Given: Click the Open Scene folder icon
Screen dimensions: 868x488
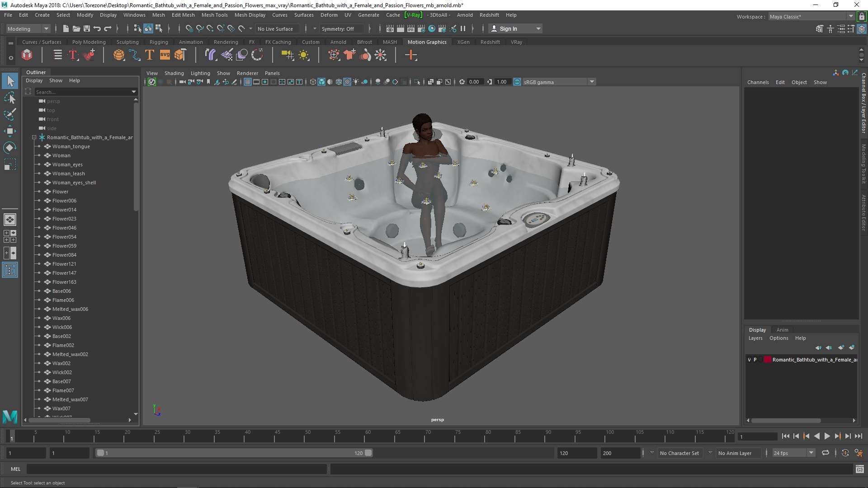Looking at the screenshot, I should point(76,28).
